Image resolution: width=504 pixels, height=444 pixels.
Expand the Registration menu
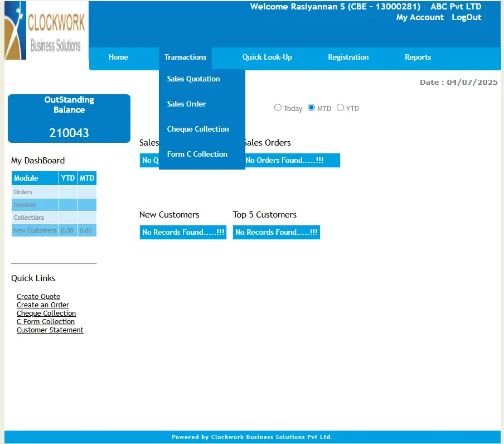(348, 57)
